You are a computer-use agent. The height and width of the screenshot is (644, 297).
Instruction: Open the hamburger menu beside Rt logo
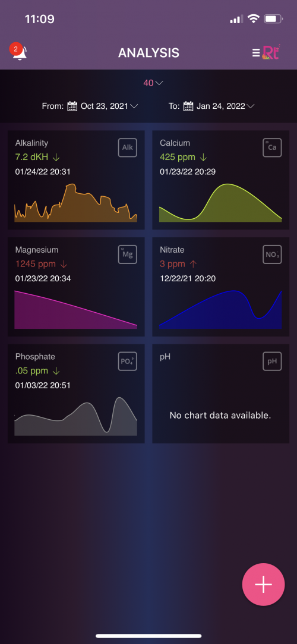pyautogui.click(x=256, y=52)
